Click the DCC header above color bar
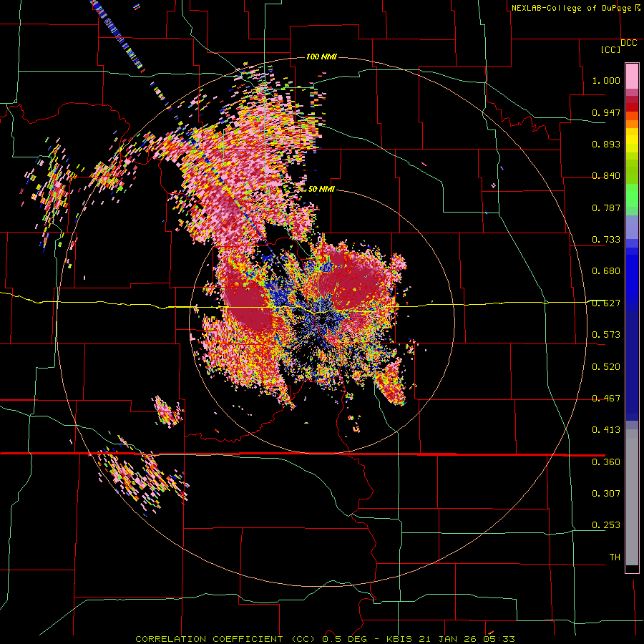Viewport: 644px width, 644px height. coord(628,43)
